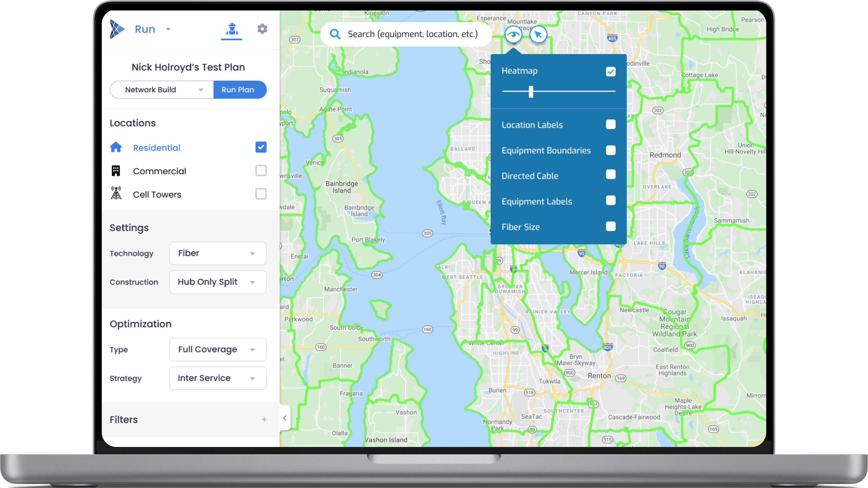Click the Run Plan button
Image resolution: width=868 pixels, height=488 pixels.
pyautogui.click(x=239, y=89)
